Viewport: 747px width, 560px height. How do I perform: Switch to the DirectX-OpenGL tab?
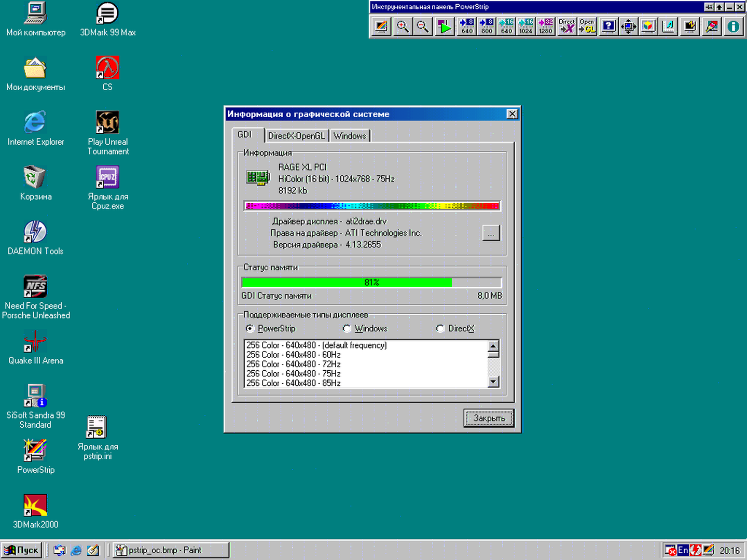[x=296, y=136]
